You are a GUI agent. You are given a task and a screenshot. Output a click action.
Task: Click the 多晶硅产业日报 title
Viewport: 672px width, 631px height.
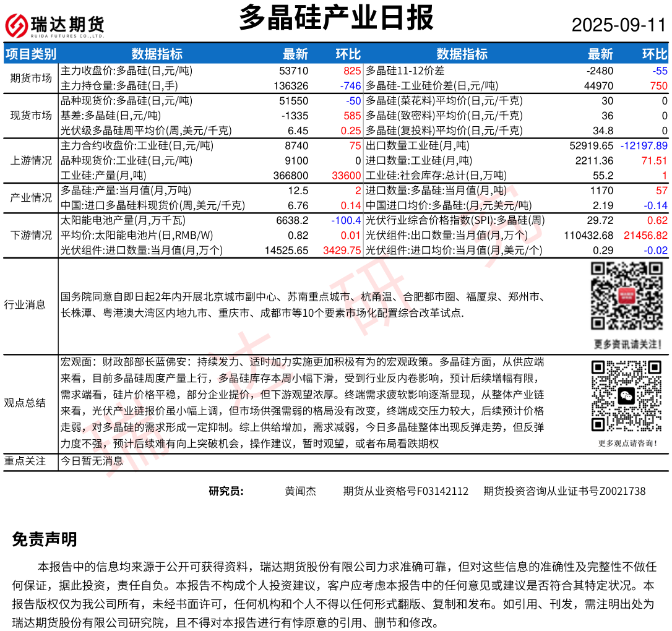point(336,17)
